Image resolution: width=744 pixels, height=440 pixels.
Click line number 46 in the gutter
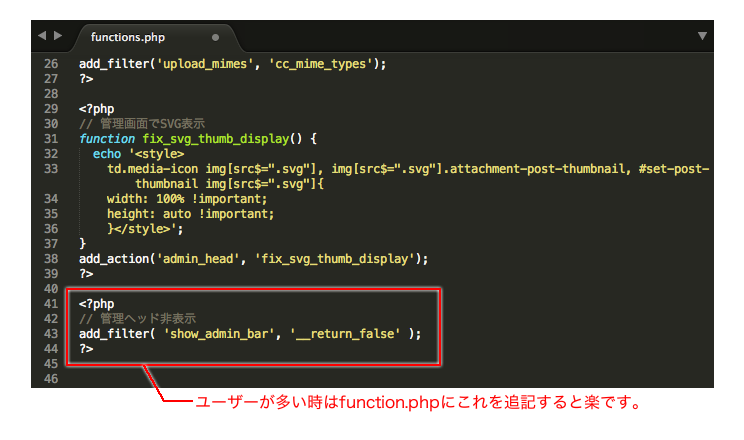[x=52, y=379]
